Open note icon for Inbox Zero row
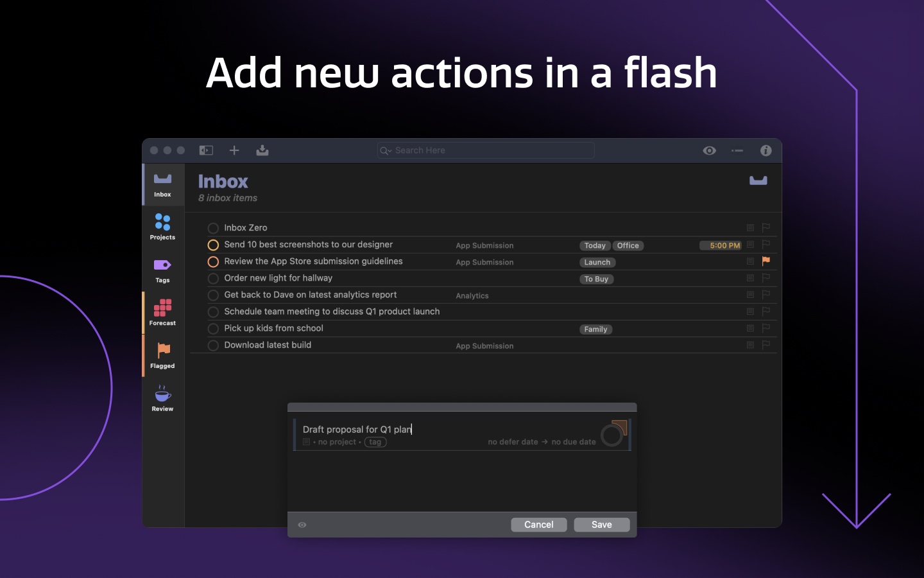924x578 pixels. click(x=750, y=228)
